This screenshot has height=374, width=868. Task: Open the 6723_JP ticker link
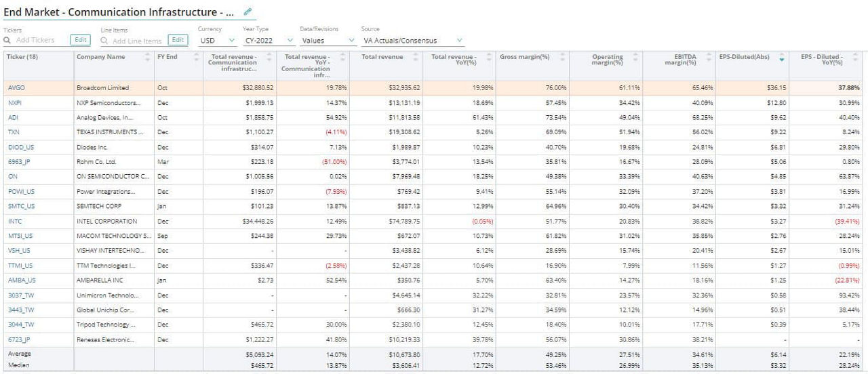click(19, 339)
